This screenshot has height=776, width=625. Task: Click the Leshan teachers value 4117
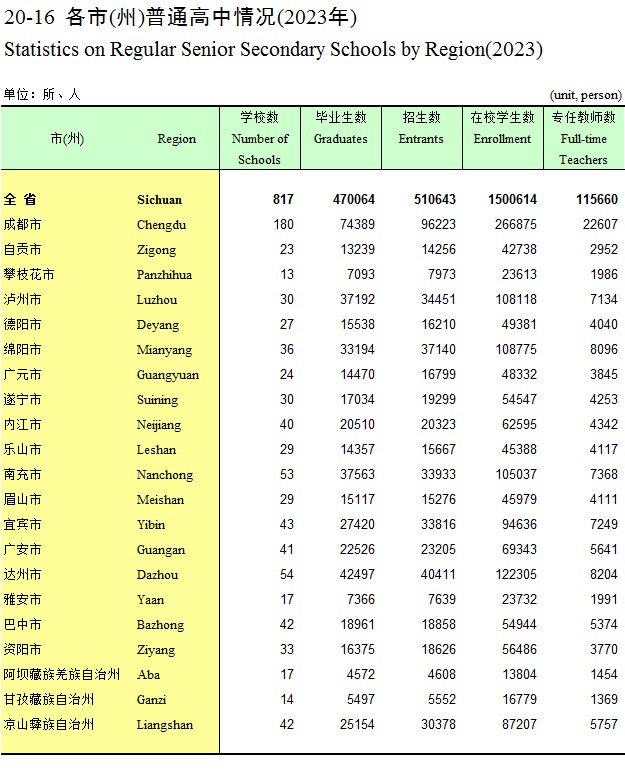click(604, 449)
